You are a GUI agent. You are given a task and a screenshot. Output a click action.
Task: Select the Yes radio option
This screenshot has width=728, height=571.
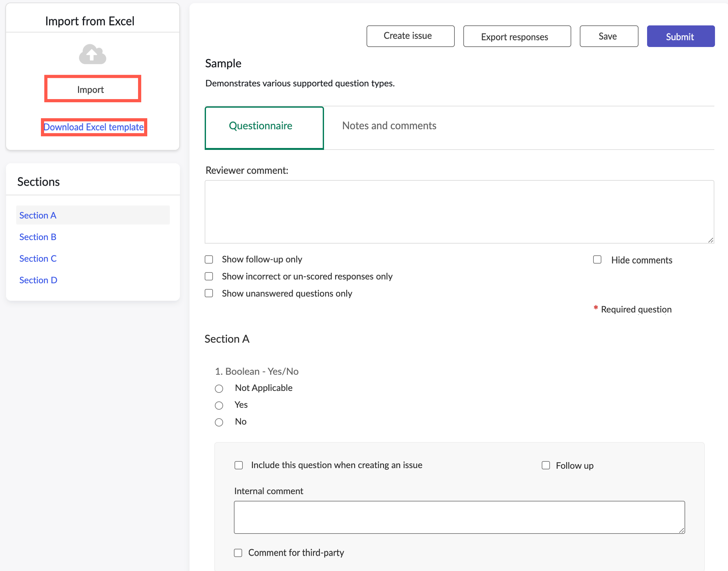pos(219,406)
